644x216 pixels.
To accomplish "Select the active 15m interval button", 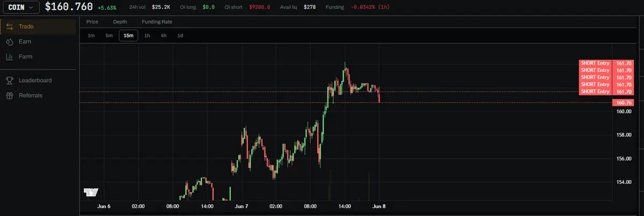I will tap(128, 35).
